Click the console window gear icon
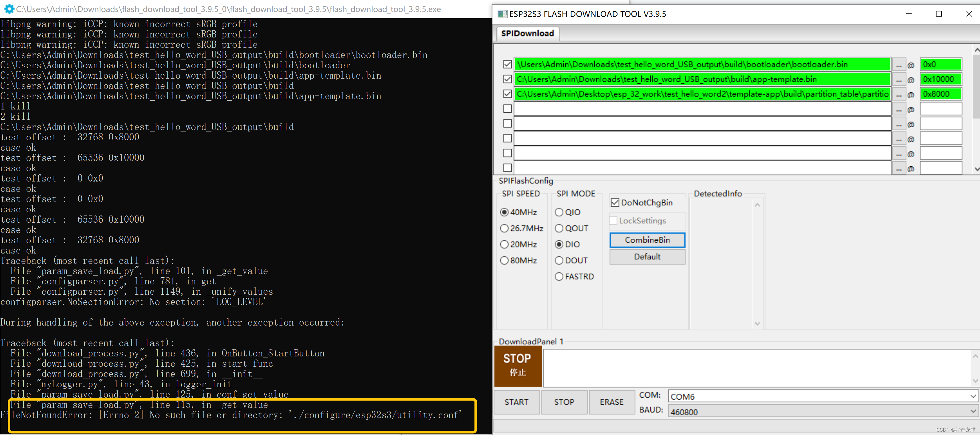This screenshot has height=435, width=980. click(9, 9)
